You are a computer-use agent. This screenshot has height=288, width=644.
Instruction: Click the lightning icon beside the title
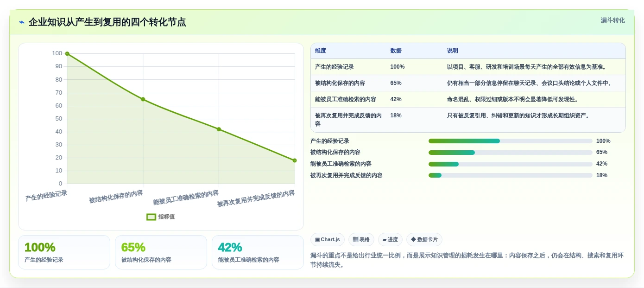22,22
